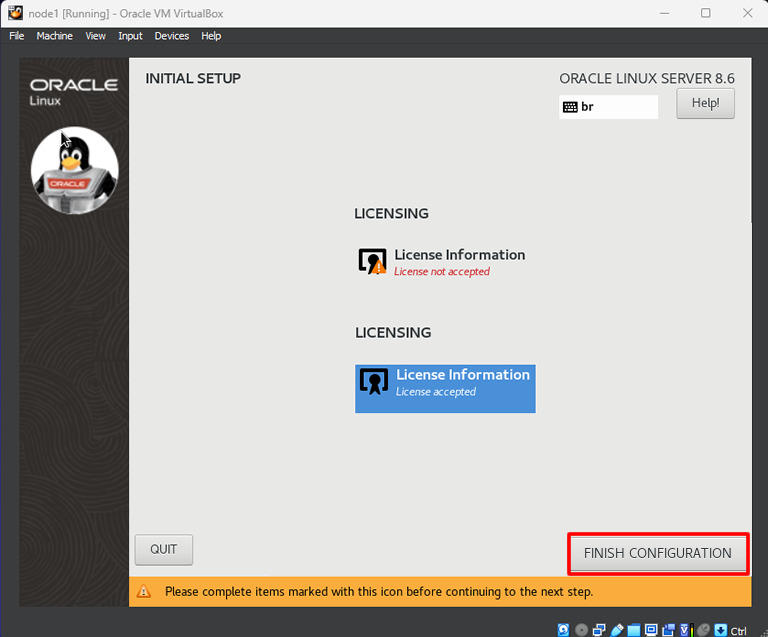Click the recording status icon
This screenshot has height=637, width=768.
point(669,630)
